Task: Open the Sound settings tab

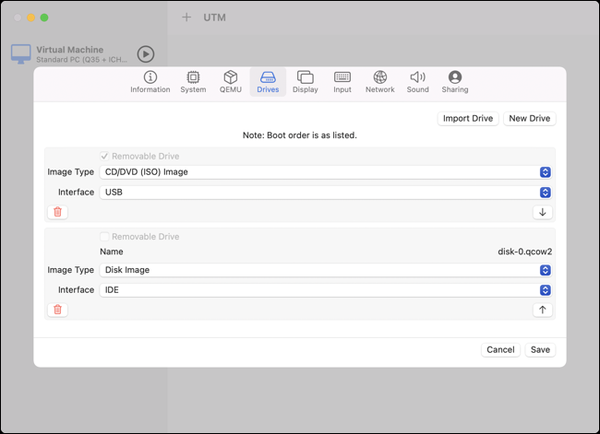Action: click(x=418, y=82)
